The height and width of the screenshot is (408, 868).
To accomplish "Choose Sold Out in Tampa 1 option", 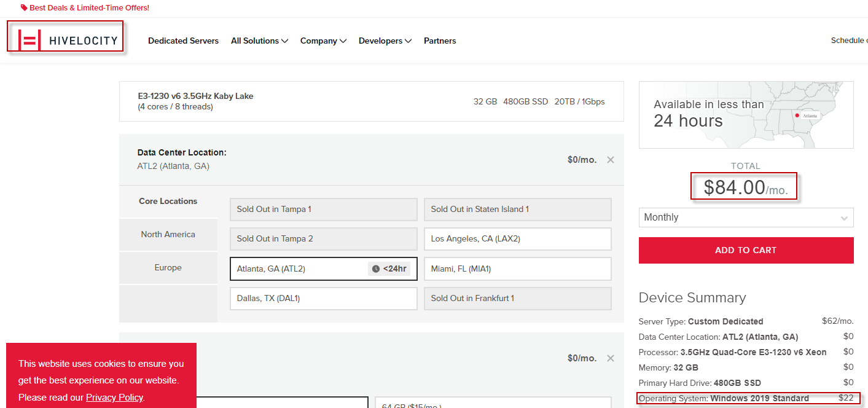I will pos(324,209).
